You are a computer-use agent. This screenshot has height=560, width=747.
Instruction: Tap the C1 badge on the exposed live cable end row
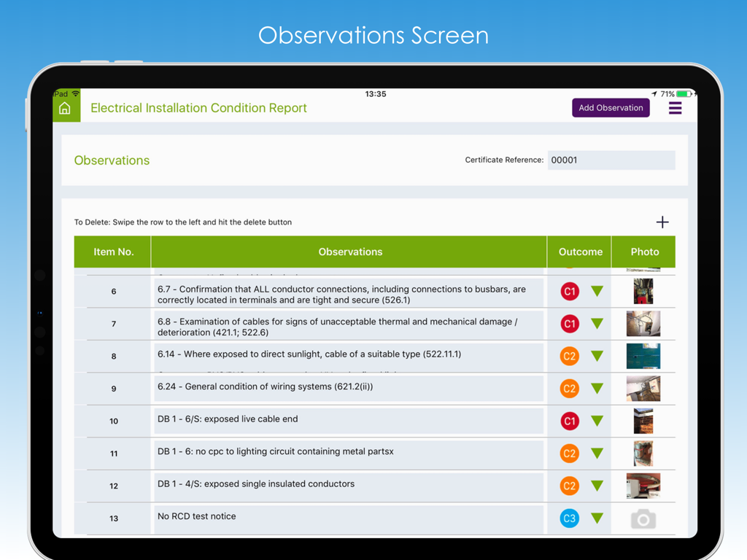569,421
